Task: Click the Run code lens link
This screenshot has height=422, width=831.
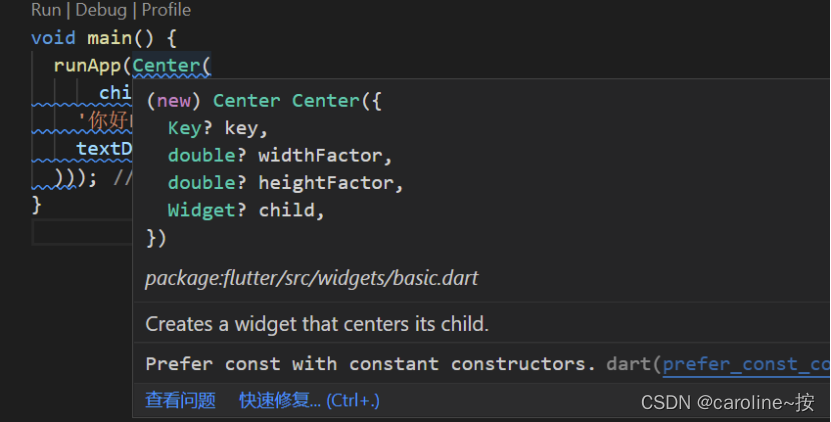Action: 46,10
